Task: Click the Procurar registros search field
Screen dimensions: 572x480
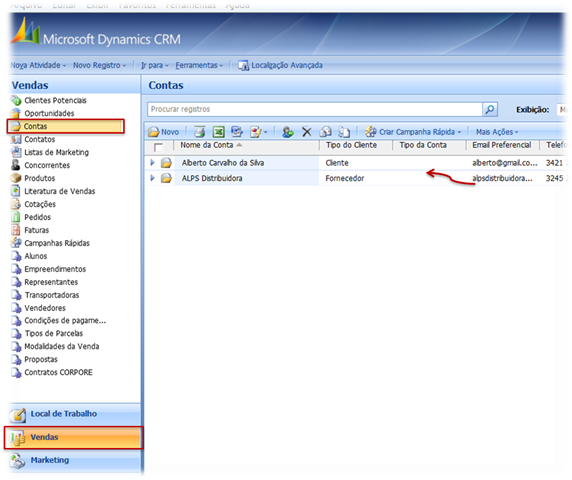Action: [x=315, y=109]
